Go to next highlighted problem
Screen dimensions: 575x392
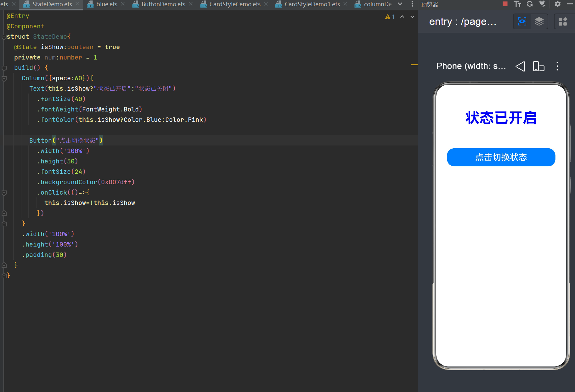[x=412, y=17]
